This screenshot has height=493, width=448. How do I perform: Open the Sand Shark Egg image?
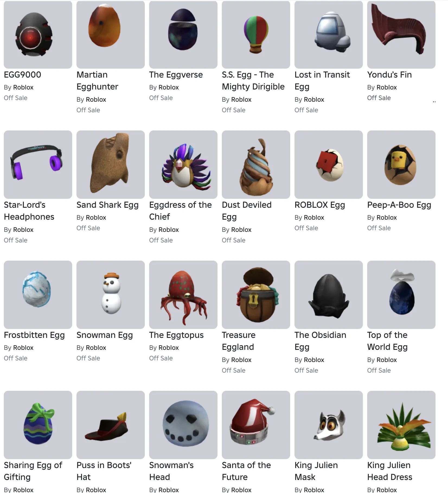(x=111, y=165)
